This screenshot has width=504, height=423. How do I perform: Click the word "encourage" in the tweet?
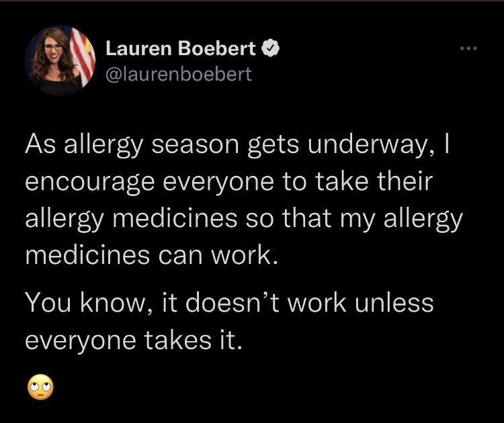[90, 183]
